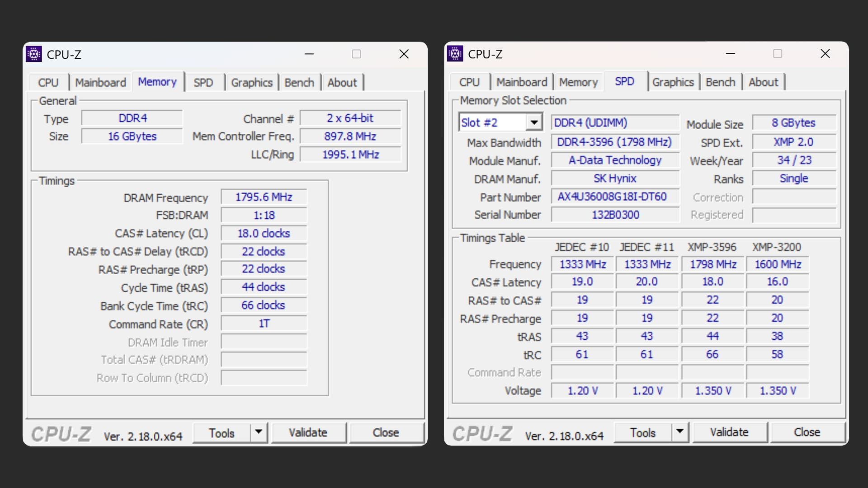This screenshot has width=868, height=488.
Task: Click the Single ranks value
Action: click(794, 178)
